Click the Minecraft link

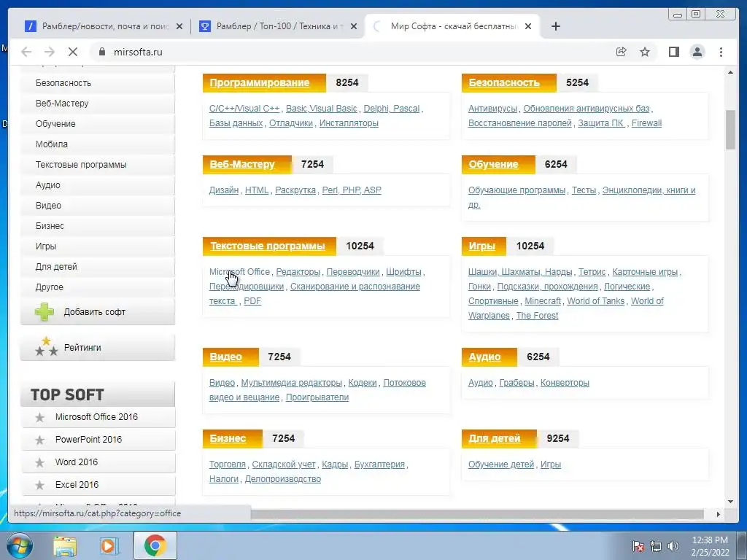(543, 301)
